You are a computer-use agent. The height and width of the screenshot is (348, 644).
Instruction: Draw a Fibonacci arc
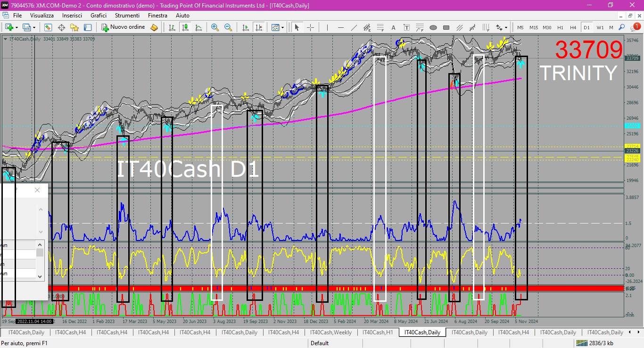[420, 27]
